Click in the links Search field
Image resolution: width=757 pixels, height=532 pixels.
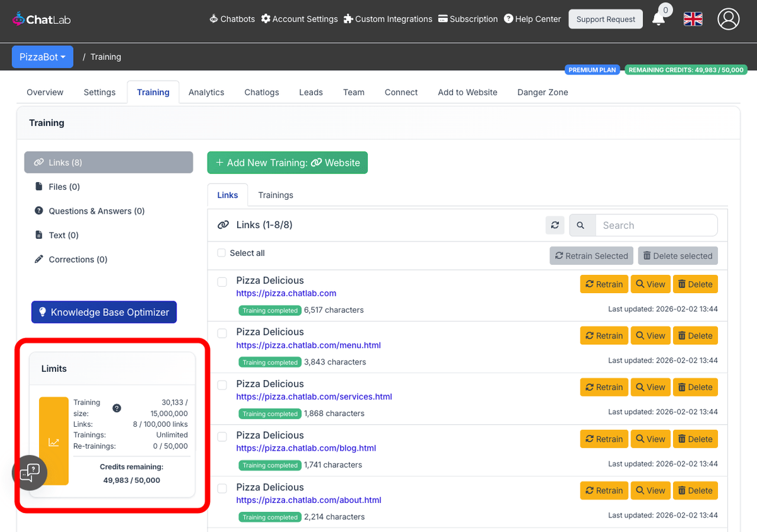[657, 225]
